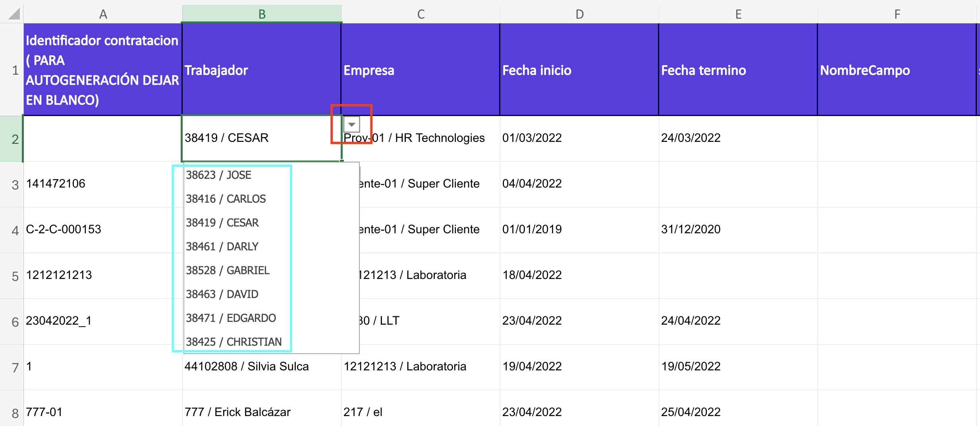Screen dimensions: 980x426
Task: Select row 7 header
Action: [12, 367]
